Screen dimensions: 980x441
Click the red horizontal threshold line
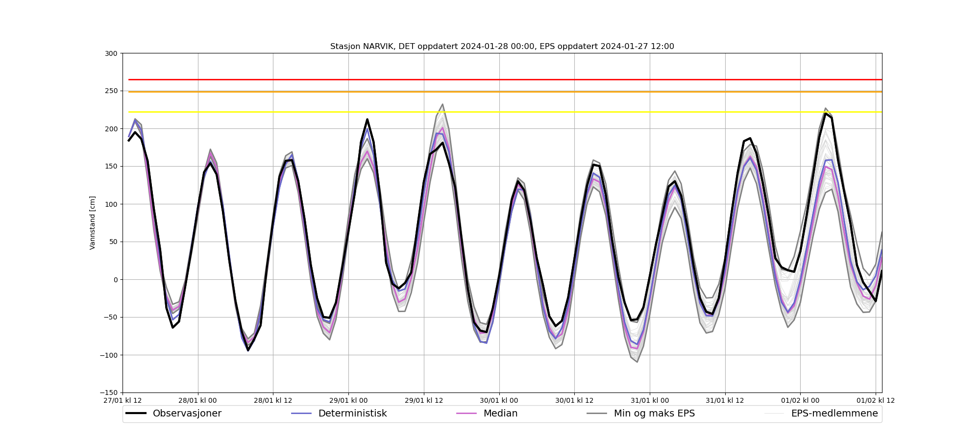click(505, 79)
